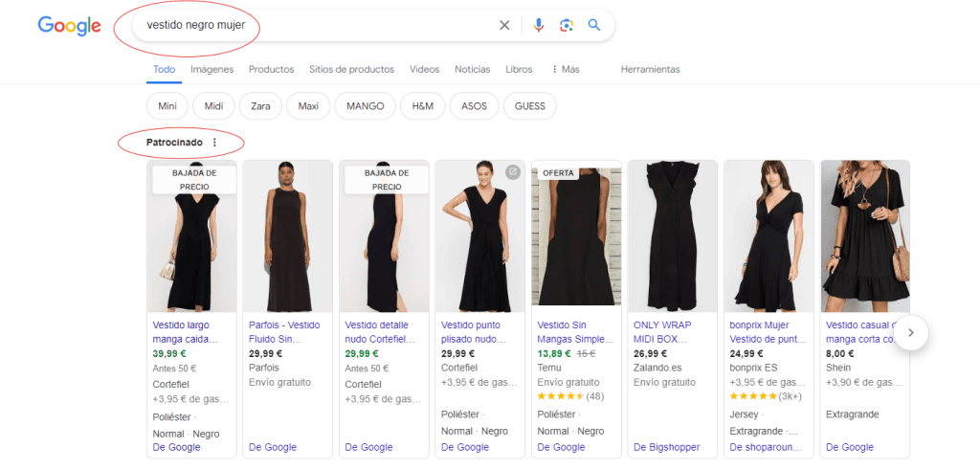The height and width of the screenshot is (470, 980).
Task: Click the bonprix model dress thumbnail
Action: 768,236
